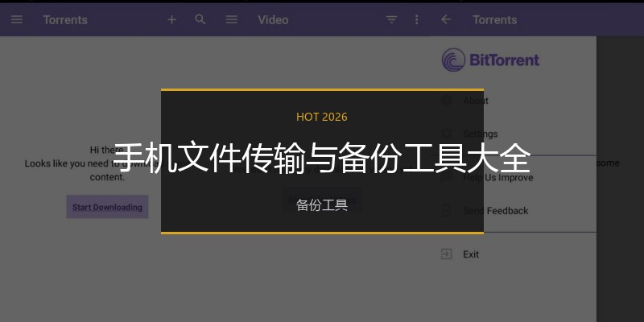
Task: Select the Exit menu entry label
Action: pos(471,254)
